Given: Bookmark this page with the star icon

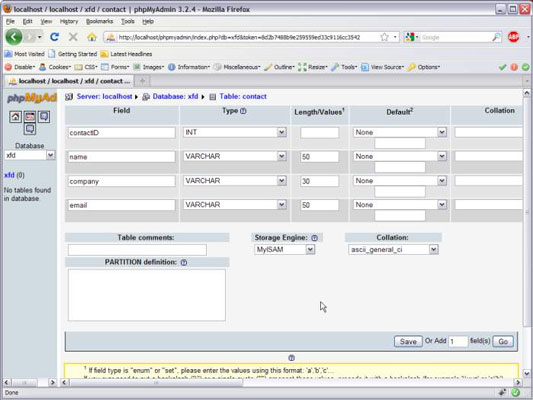Looking at the screenshot, I should (x=384, y=37).
